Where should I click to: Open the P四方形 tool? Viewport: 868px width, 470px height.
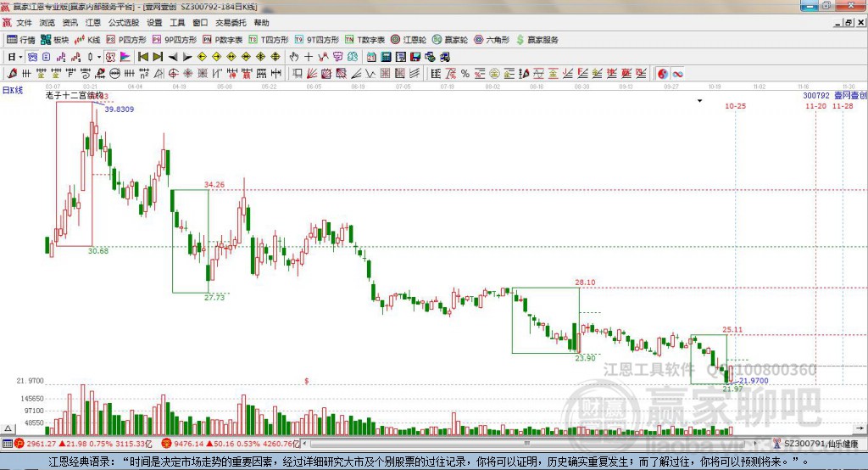(x=126, y=40)
